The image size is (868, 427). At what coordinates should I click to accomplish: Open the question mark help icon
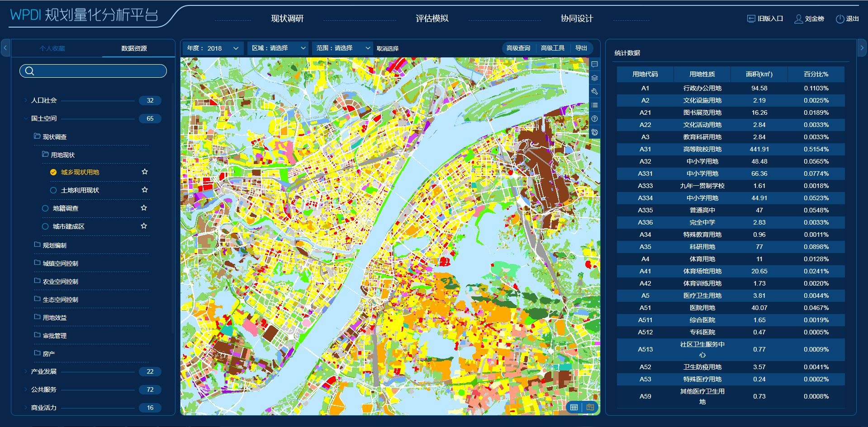tap(594, 119)
